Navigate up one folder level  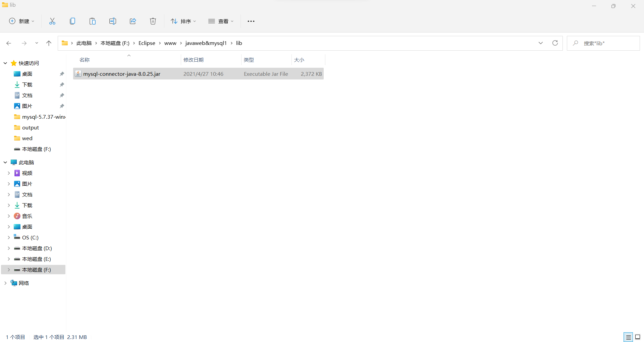click(x=49, y=43)
